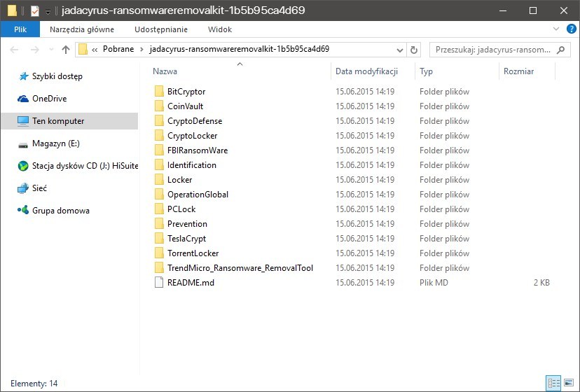
Task: Select the Prevention folder icon
Action: pos(159,224)
